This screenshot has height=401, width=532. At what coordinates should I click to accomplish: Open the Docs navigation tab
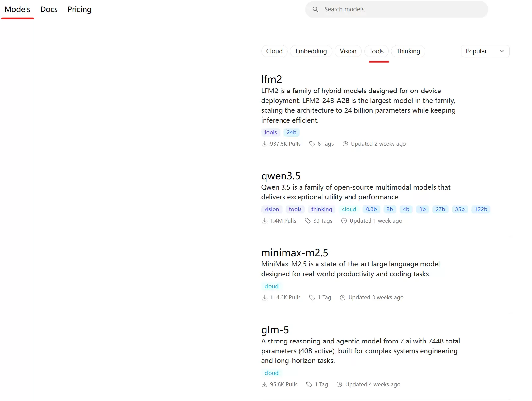tap(49, 9)
